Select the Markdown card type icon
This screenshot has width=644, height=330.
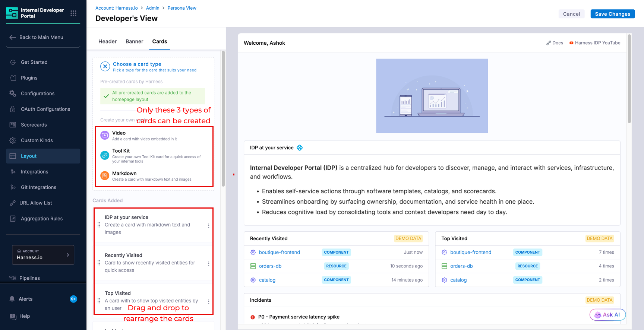point(105,175)
